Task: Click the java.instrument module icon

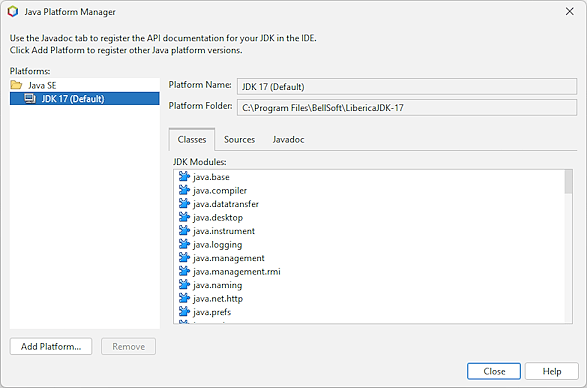Action: coord(184,231)
